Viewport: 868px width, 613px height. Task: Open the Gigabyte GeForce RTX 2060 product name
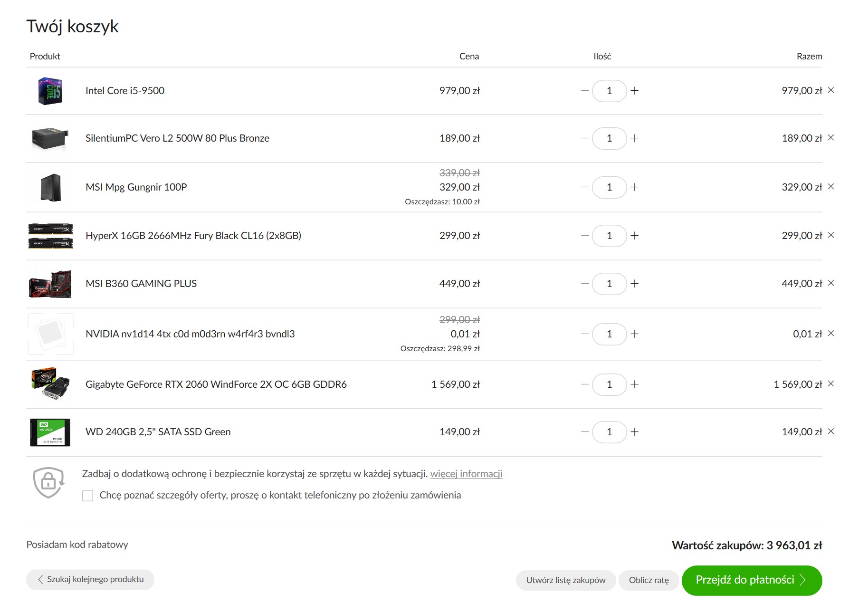216,384
